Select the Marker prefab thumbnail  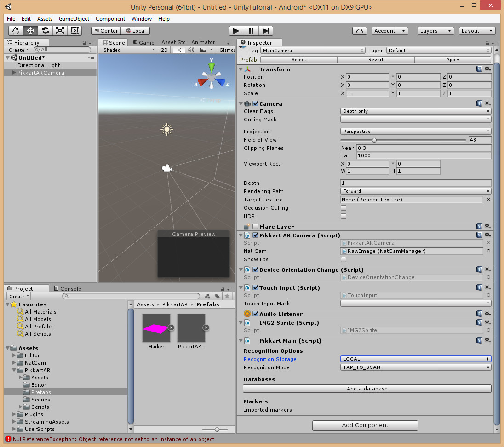[x=156, y=328]
